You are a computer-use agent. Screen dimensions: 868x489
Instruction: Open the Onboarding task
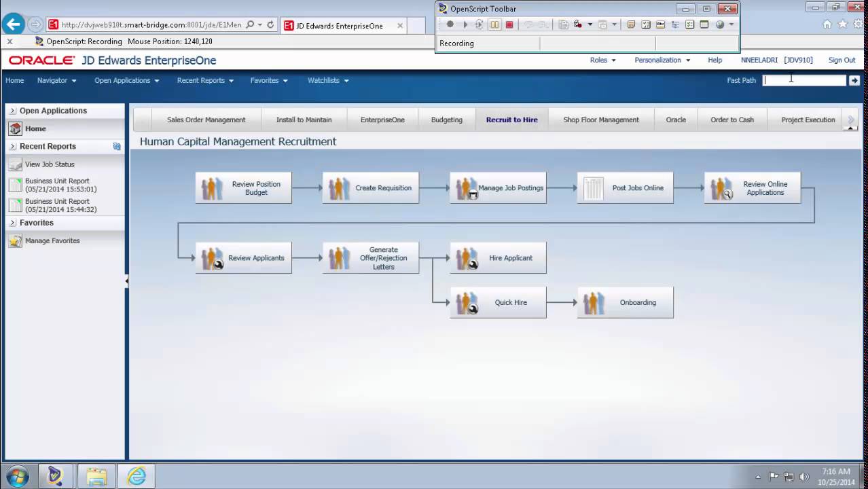[626, 302]
